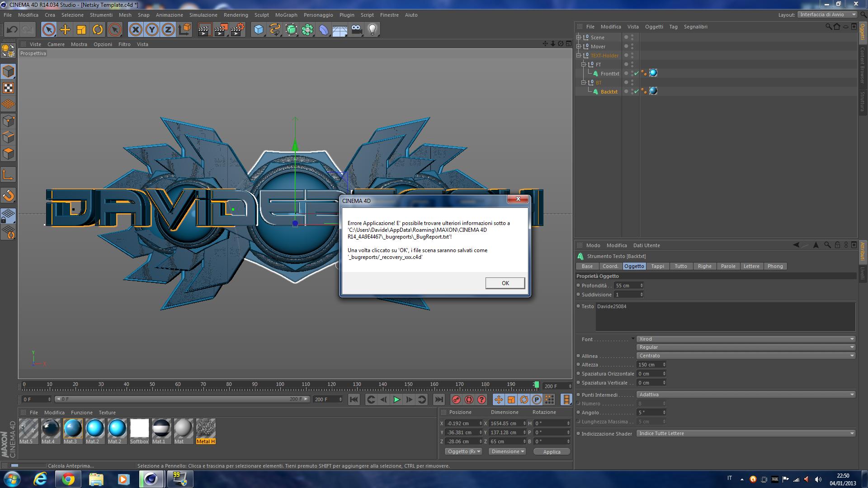868x488 pixels.
Task: Switch to the Tappi tab
Action: [x=657, y=266]
